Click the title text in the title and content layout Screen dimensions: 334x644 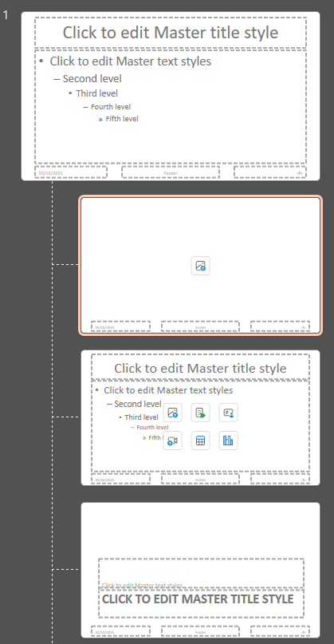click(x=200, y=368)
